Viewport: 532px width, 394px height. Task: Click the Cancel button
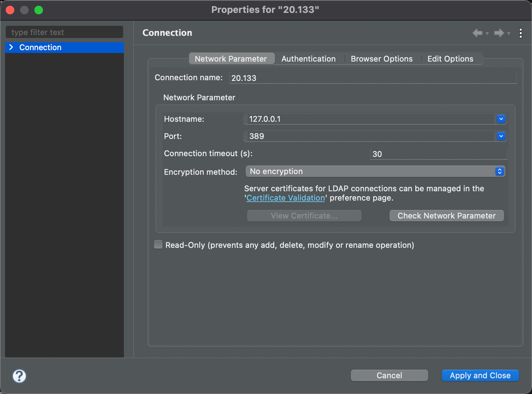[390, 375]
